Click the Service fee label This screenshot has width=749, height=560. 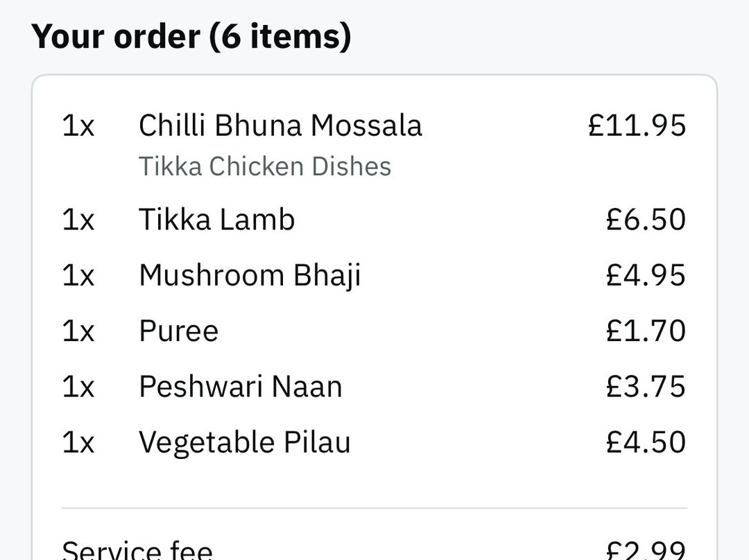(137, 551)
